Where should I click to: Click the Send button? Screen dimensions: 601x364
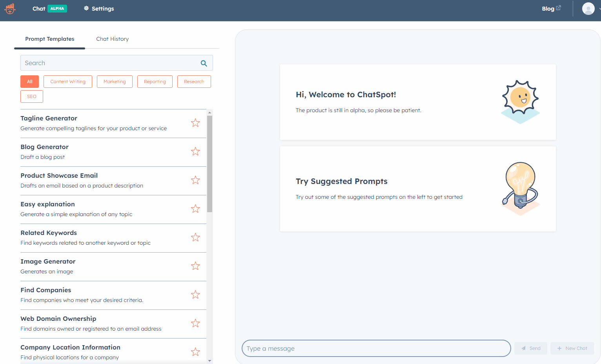pyautogui.click(x=531, y=348)
